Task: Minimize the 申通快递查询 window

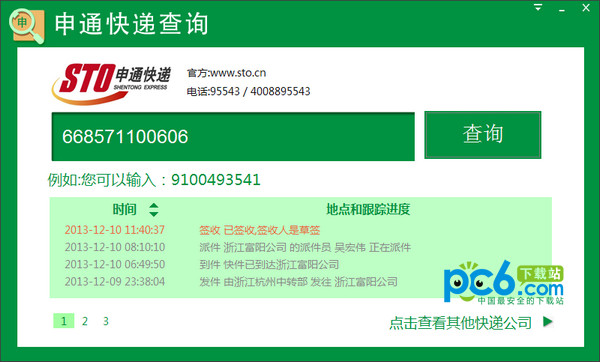Action: (x=562, y=8)
